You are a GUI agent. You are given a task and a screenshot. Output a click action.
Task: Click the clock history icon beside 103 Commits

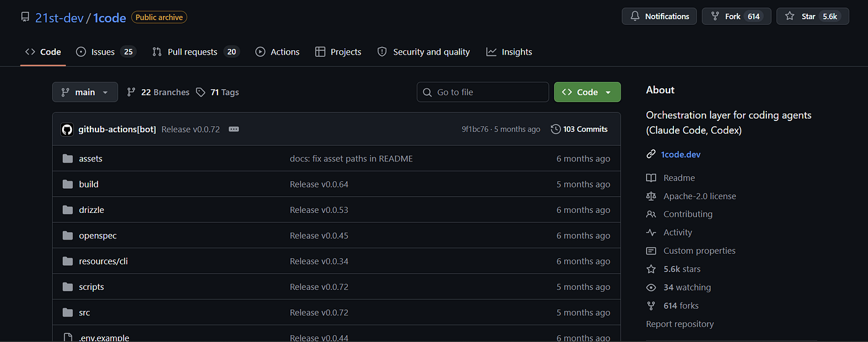pyautogui.click(x=556, y=129)
